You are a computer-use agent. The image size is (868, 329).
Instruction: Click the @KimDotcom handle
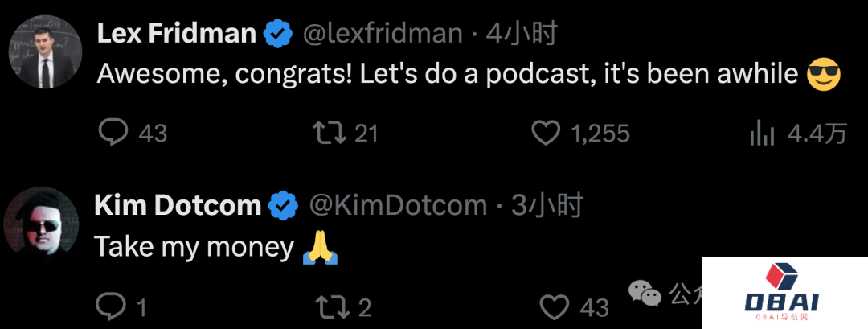pyautogui.click(x=399, y=205)
